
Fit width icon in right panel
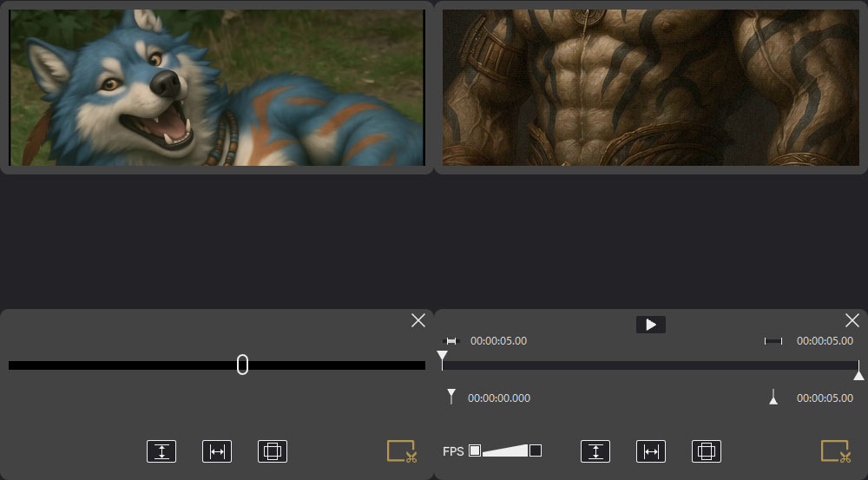point(651,451)
